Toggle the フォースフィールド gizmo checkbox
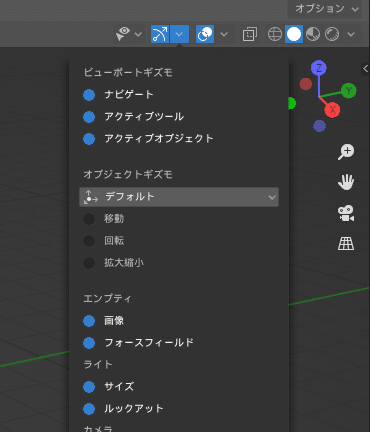 coord(89,343)
